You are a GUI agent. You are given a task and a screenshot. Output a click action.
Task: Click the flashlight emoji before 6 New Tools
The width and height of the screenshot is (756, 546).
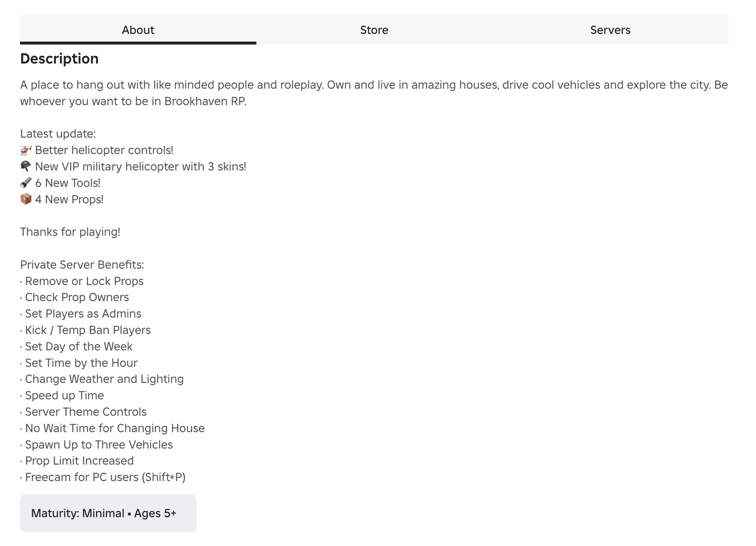26,183
